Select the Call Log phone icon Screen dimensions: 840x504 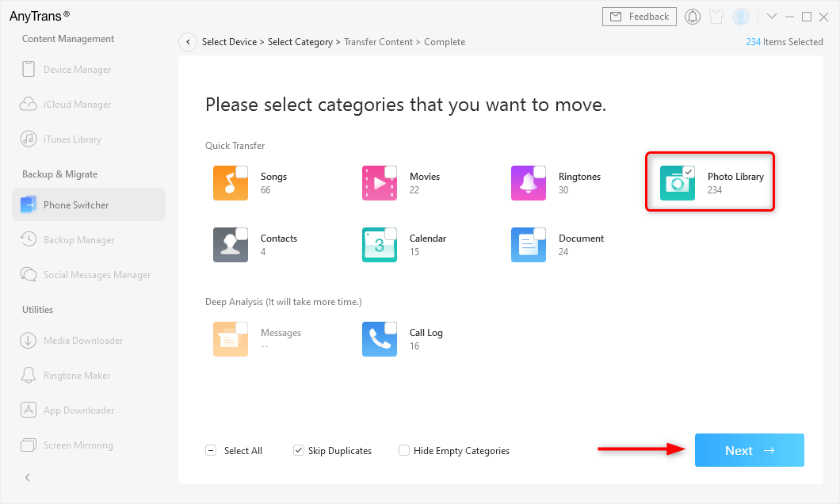coord(380,339)
